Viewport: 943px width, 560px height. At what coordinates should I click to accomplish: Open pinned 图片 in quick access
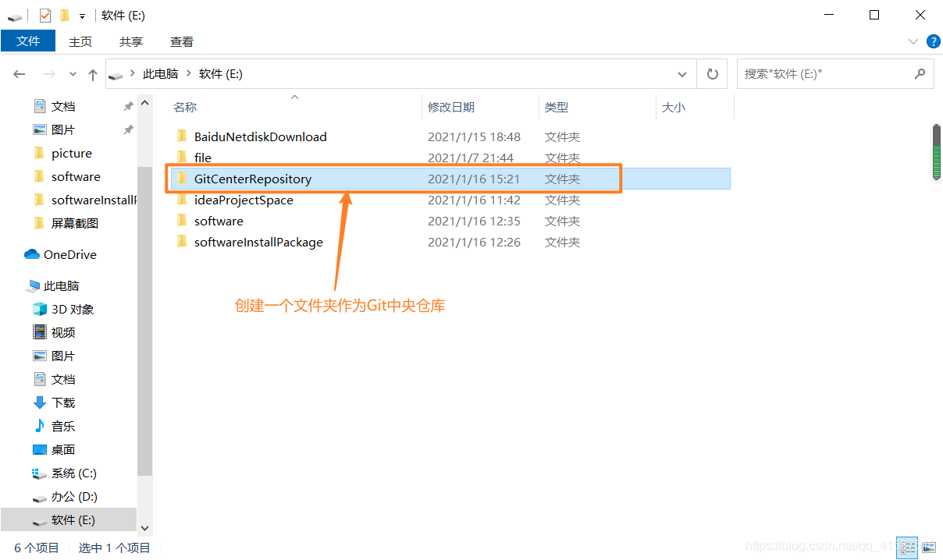pos(62,129)
